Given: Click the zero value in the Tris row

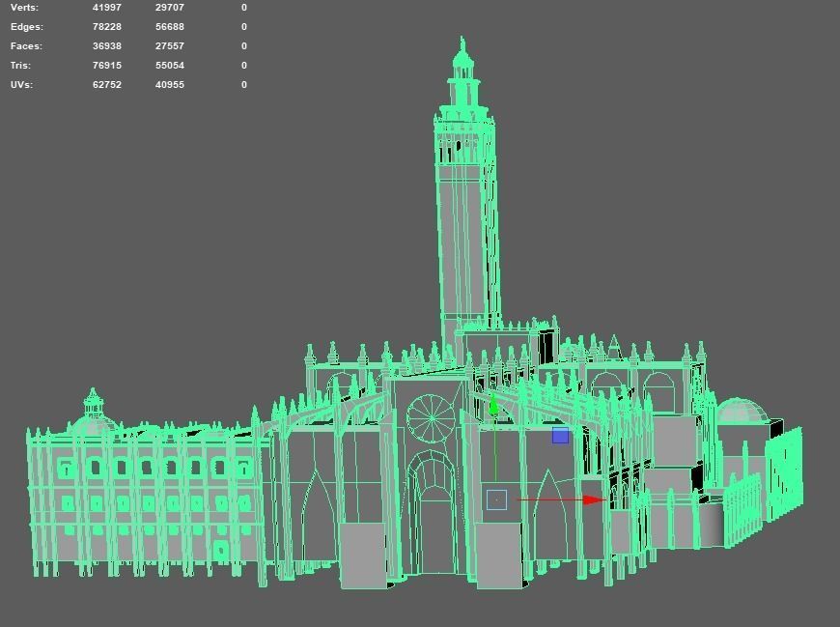Looking at the screenshot, I should 243,66.
